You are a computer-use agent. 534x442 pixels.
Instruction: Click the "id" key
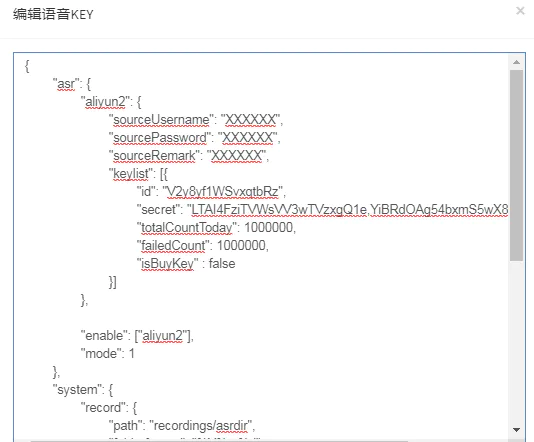click(146, 192)
